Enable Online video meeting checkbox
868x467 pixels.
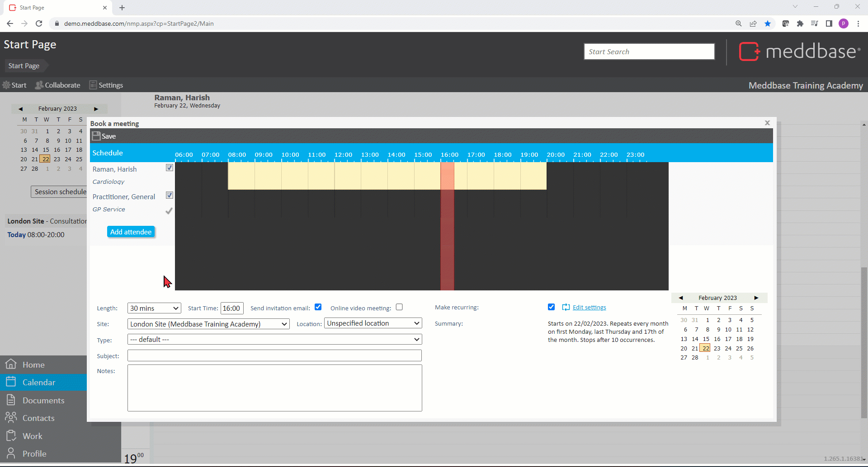coord(399,307)
